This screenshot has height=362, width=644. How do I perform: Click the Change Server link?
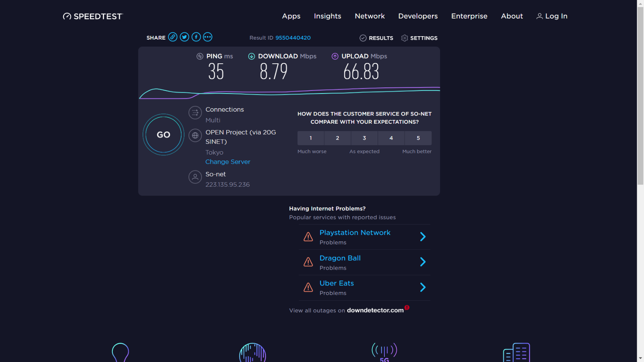[x=227, y=162]
